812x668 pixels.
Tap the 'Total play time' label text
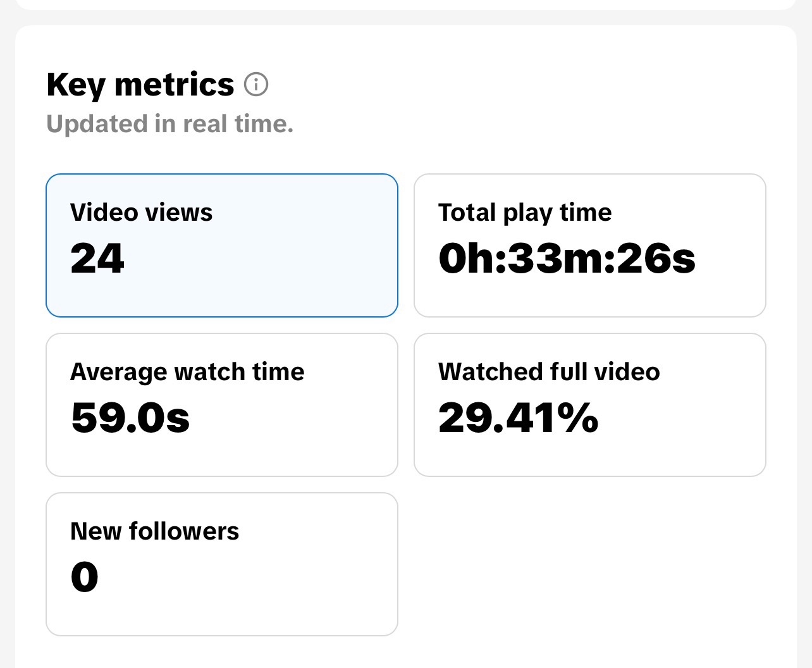(x=525, y=213)
